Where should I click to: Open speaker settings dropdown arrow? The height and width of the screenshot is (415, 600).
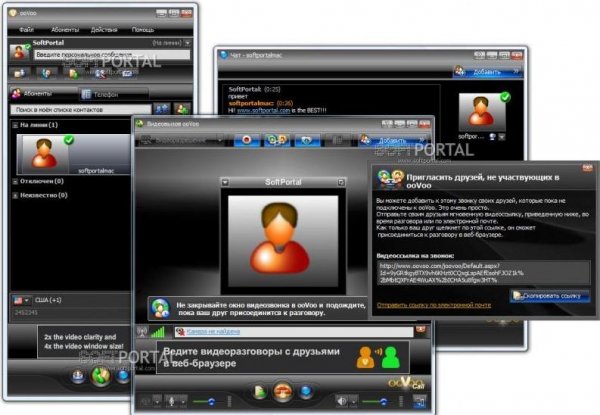coord(354,402)
